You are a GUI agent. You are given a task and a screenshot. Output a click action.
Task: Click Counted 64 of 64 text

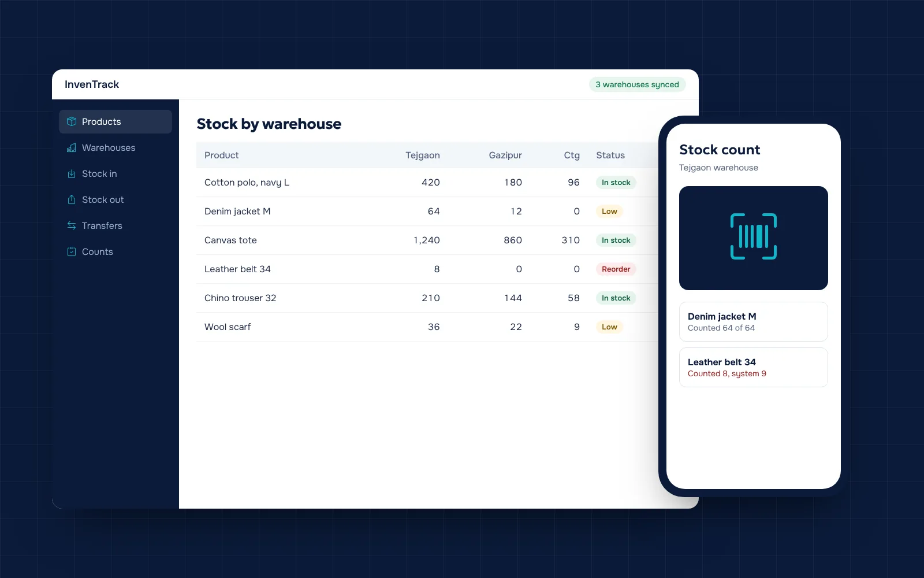721,328
